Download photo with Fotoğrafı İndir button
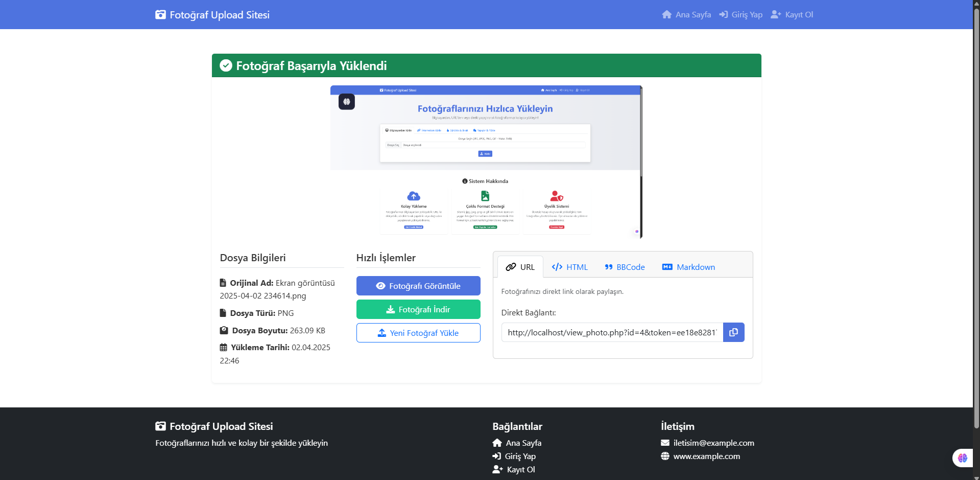 pyautogui.click(x=418, y=309)
